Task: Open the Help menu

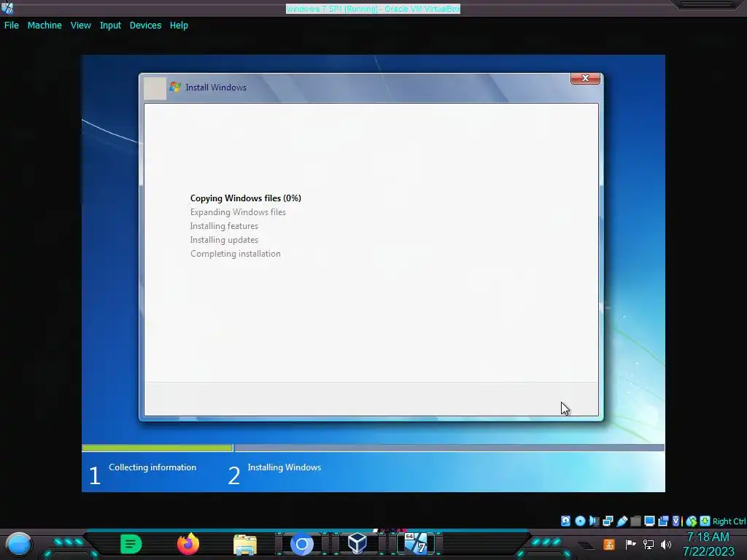Action: click(x=179, y=26)
